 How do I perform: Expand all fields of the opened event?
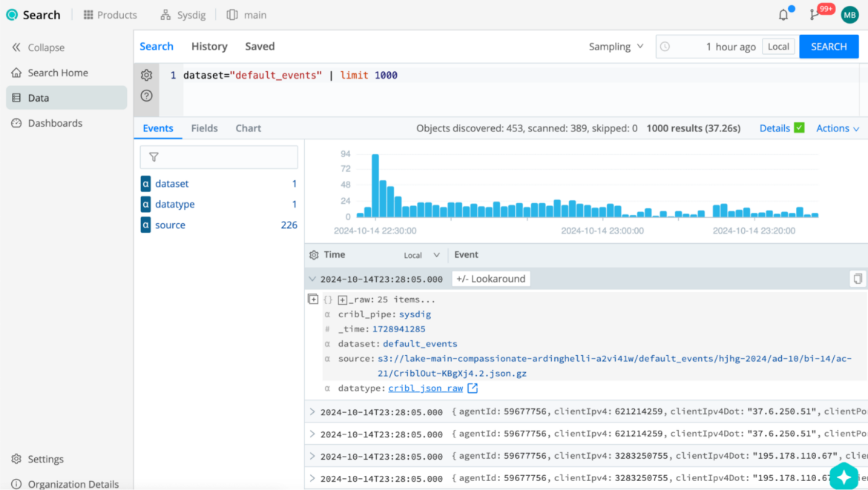tap(313, 299)
